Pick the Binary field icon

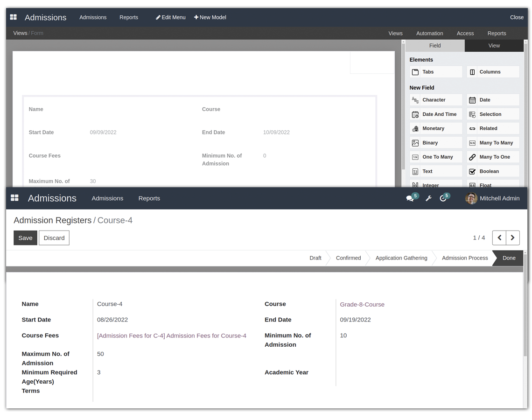415,143
